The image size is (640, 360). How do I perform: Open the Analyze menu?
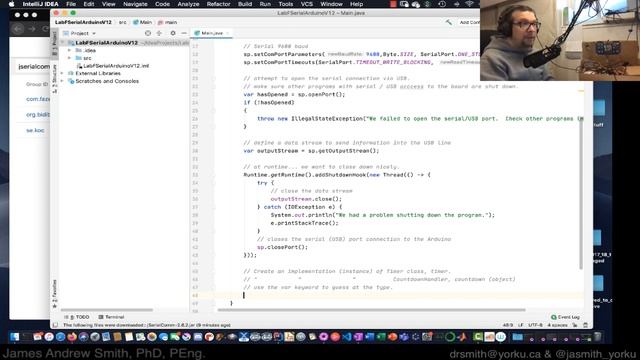(x=188, y=4)
